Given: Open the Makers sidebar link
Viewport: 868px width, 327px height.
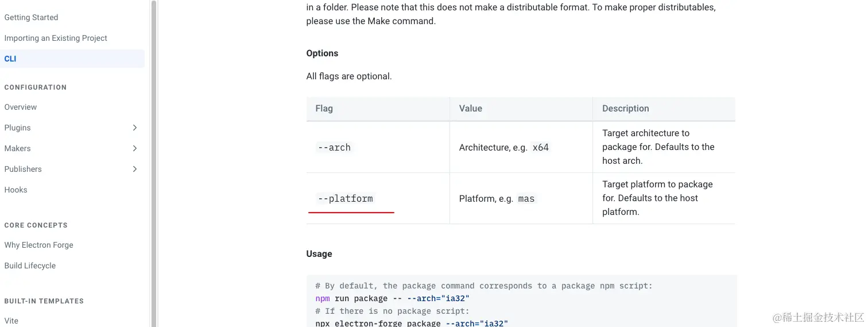Looking at the screenshot, I should point(18,148).
